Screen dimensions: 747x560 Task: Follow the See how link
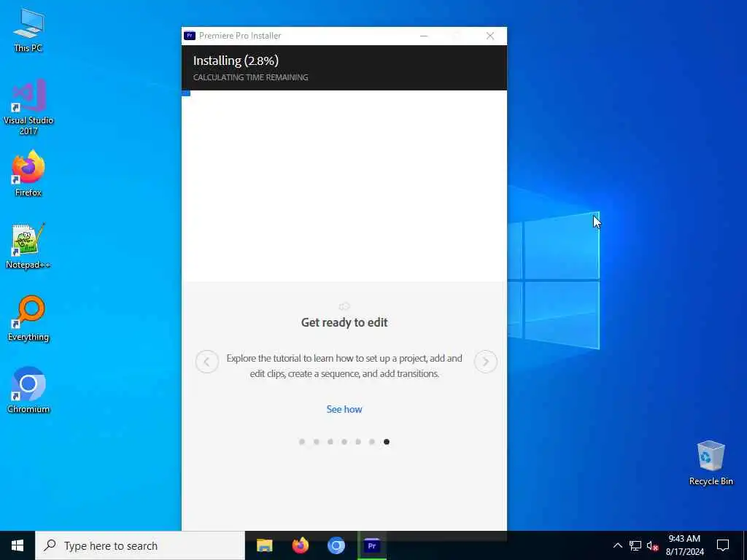click(344, 409)
